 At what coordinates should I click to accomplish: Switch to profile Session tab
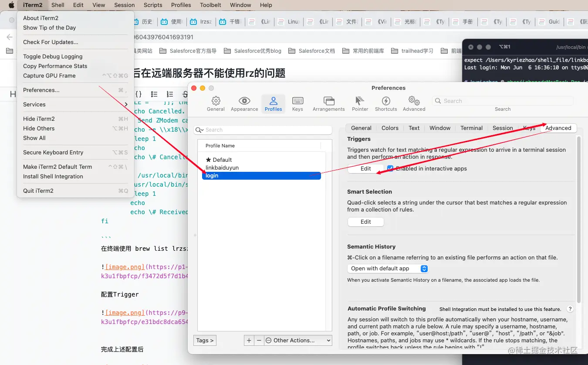(x=503, y=128)
